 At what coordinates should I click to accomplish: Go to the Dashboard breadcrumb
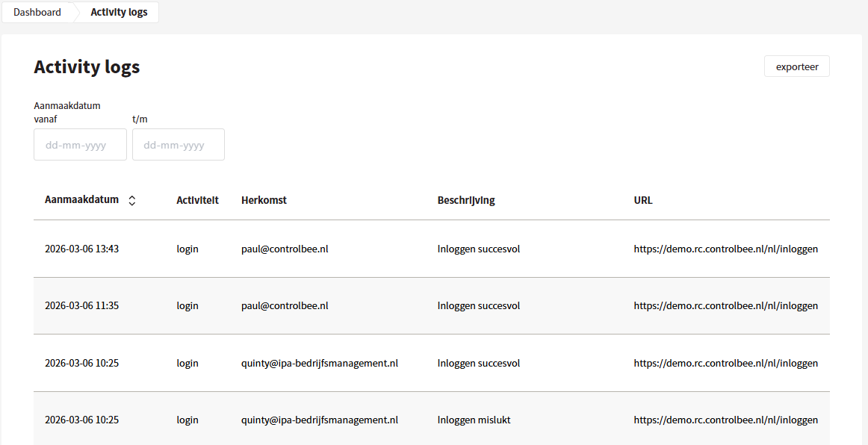click(x=37, y=12)
